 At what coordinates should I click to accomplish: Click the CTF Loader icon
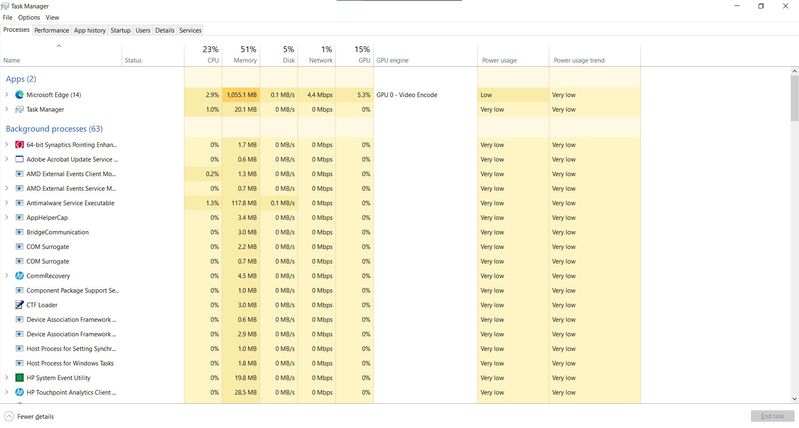click(19, 305)
